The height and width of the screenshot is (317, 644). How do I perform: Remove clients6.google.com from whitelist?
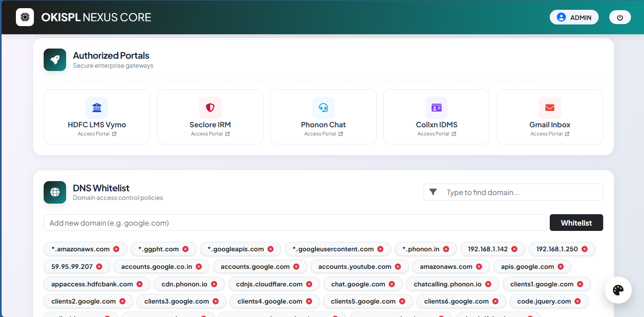(x=495, y=301)
